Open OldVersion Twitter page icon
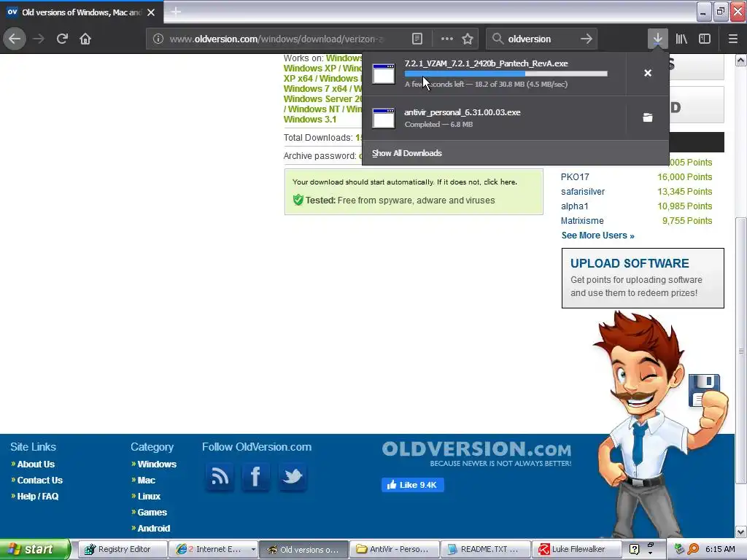Viewport: 747px width, 560px height. pos(292,476)
